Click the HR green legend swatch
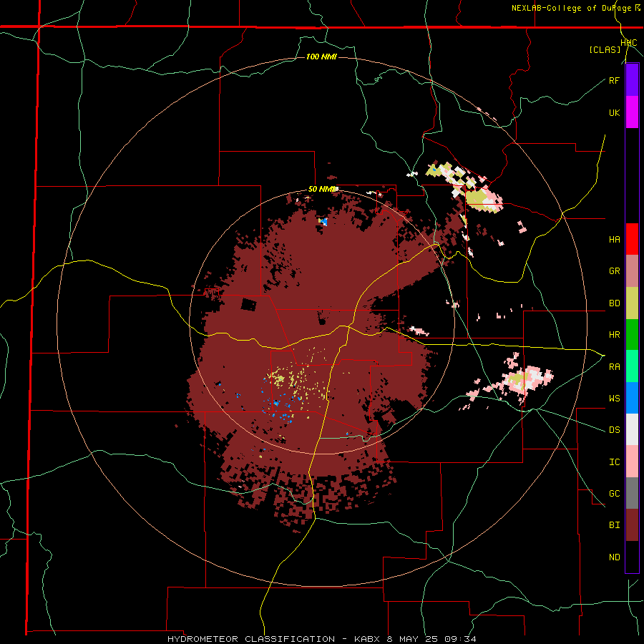This screenshot has height=644, width=644. click(632, 335)
